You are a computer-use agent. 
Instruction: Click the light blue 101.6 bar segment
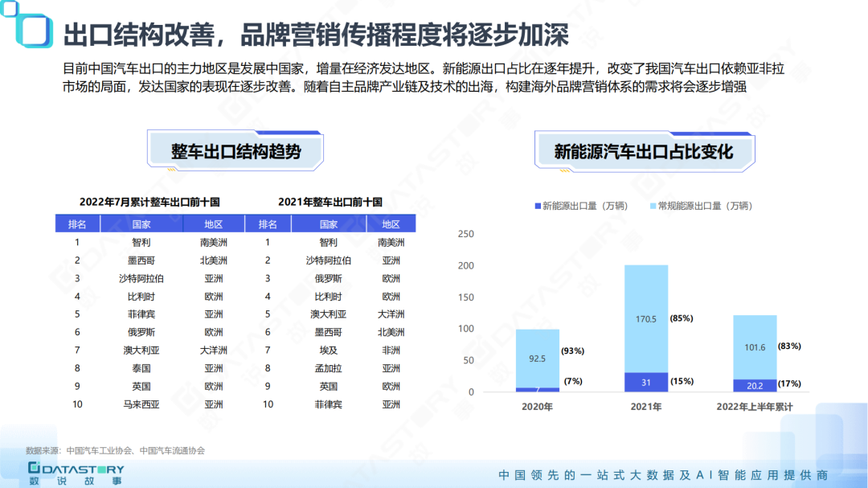tap(755, 347)
